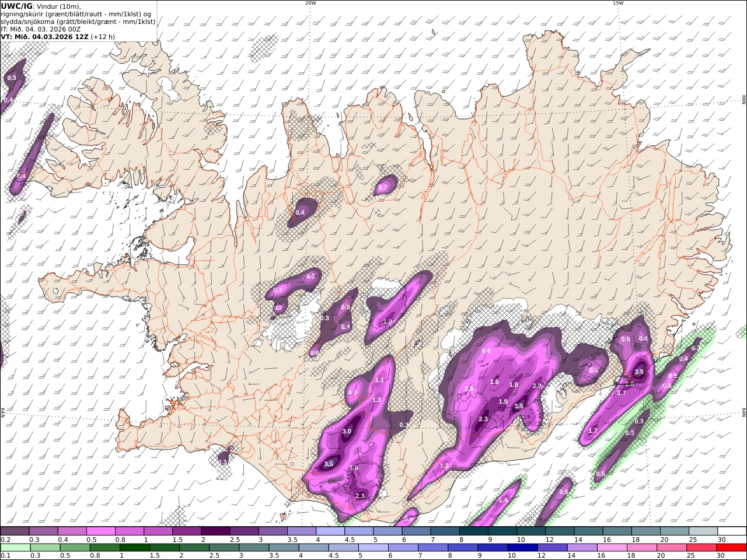Click the 2.0 precipitation value on the east coast
The image size is (747, 560).
[630, 384]
